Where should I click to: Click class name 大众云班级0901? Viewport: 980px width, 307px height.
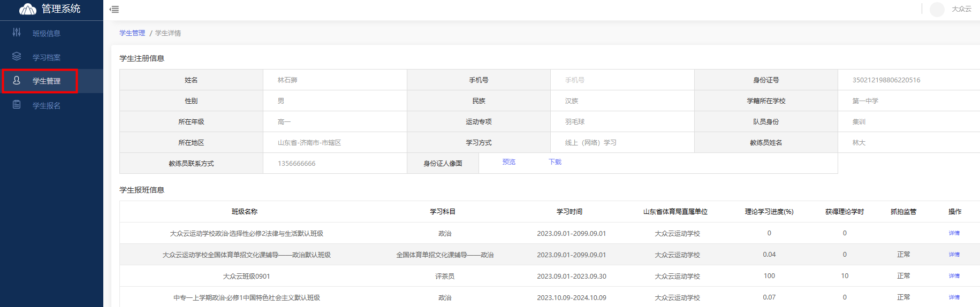pos(246,277)
